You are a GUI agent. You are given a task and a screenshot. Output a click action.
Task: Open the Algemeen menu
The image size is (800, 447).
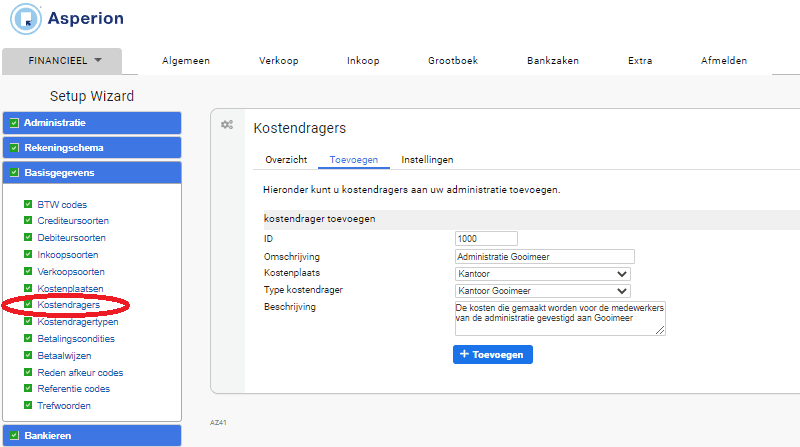point(186,61)
